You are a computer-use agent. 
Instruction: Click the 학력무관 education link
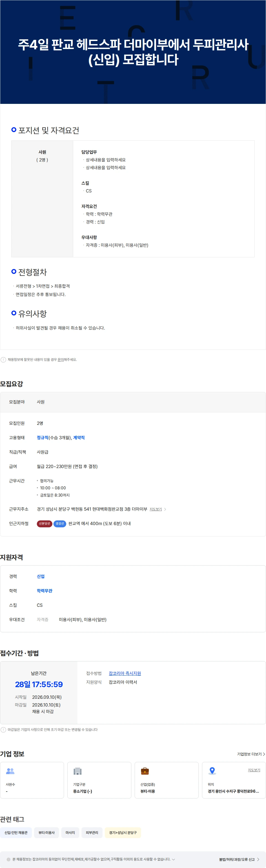(x=45, y=591)
